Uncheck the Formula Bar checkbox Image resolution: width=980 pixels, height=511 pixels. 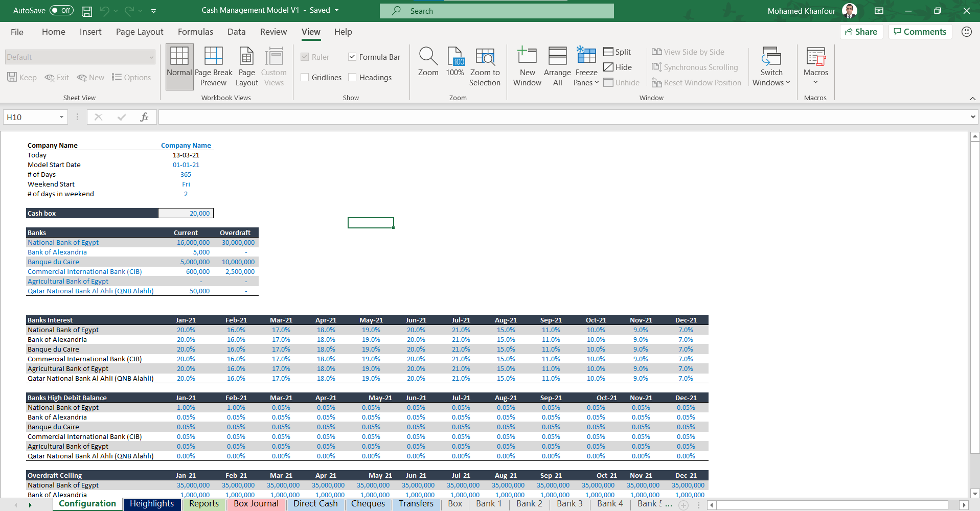coord(352,57)
